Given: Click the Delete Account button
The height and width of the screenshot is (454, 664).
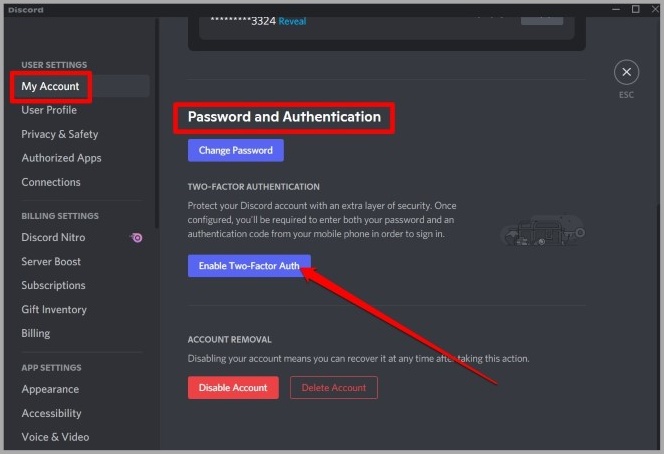Looking at the screenshot, I should [334, 388].
